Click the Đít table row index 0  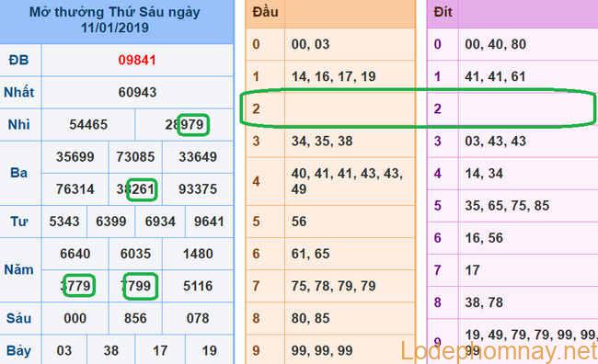point(437,44)
